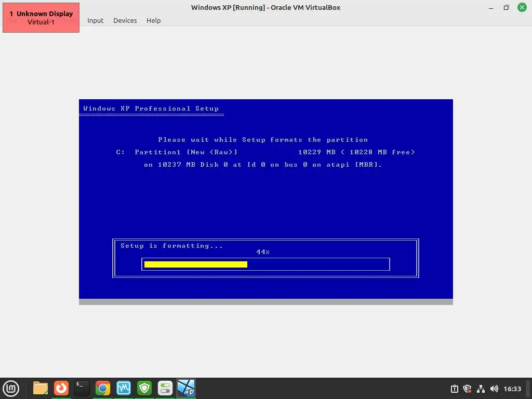Click the yellow formatting progress bar

point(196,264)
